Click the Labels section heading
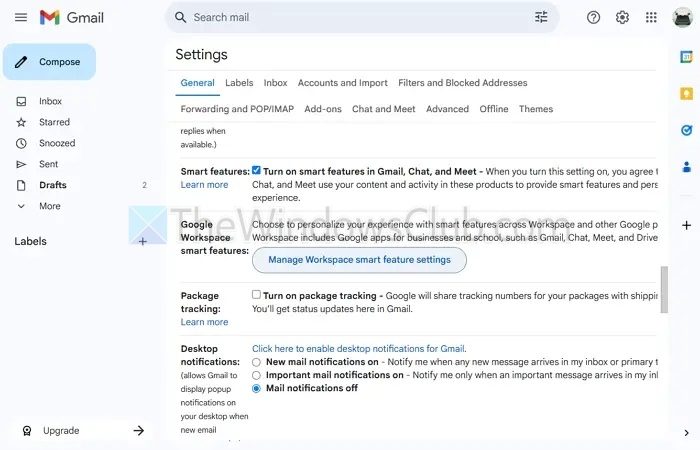700x450 pixels. coord(30,242)
